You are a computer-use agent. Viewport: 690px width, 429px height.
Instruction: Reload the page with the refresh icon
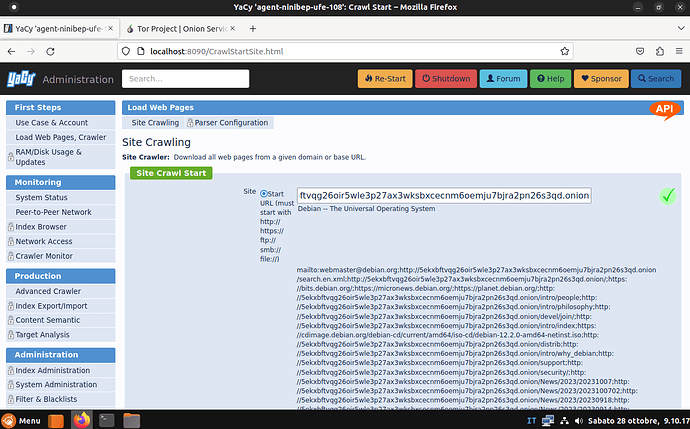pos(51,51)
